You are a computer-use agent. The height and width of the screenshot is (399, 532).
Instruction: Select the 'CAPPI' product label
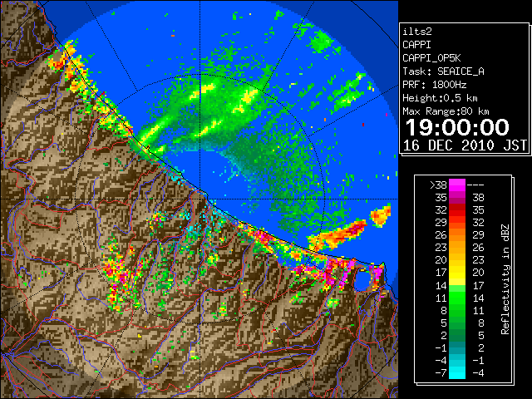click(416, 45)
